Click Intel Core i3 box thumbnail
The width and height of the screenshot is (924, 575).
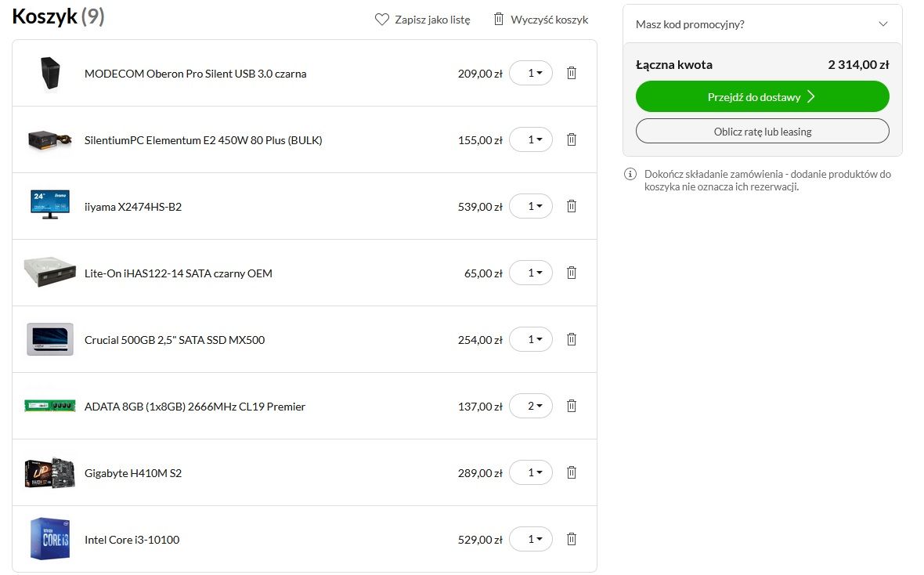click(50, 538)
